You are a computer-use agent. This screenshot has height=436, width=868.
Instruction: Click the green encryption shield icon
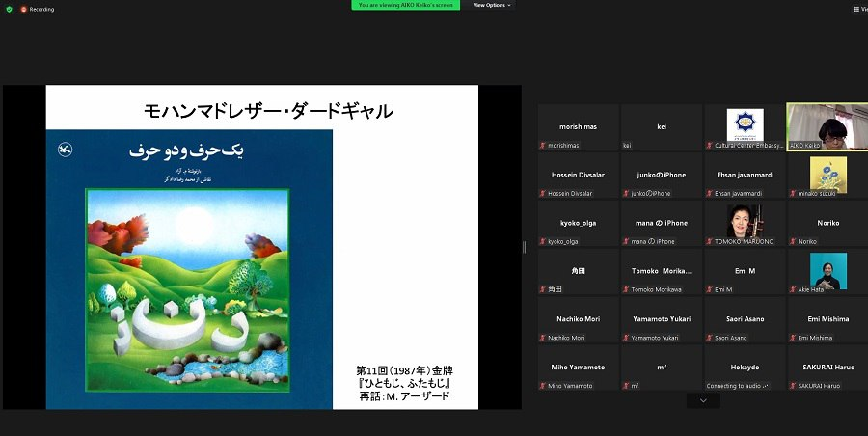point(9,9)
